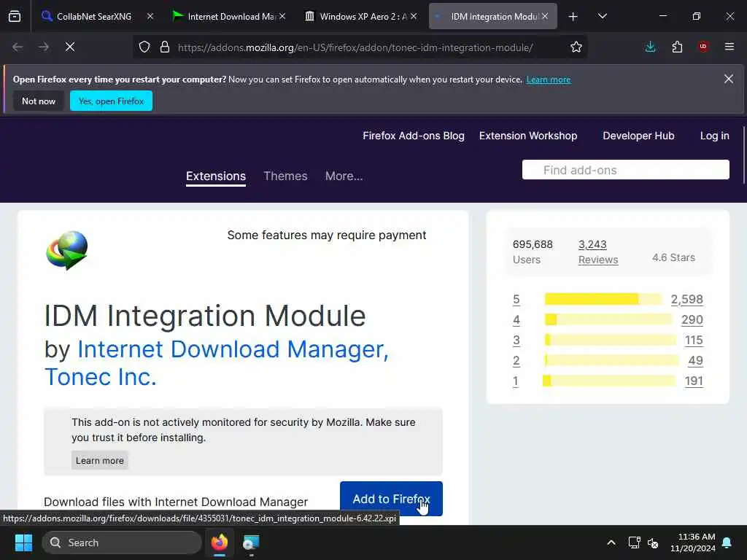Image resolution: width=747 pixels, height=560 pixels.
Task: Expand the list all tabs chevron
Action: [x=602, y=16]
